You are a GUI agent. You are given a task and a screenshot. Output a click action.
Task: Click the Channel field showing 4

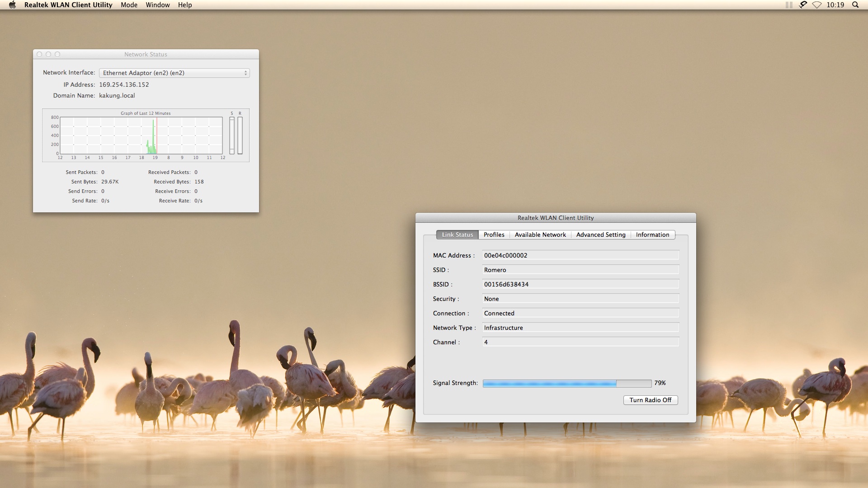pos(580,342)
